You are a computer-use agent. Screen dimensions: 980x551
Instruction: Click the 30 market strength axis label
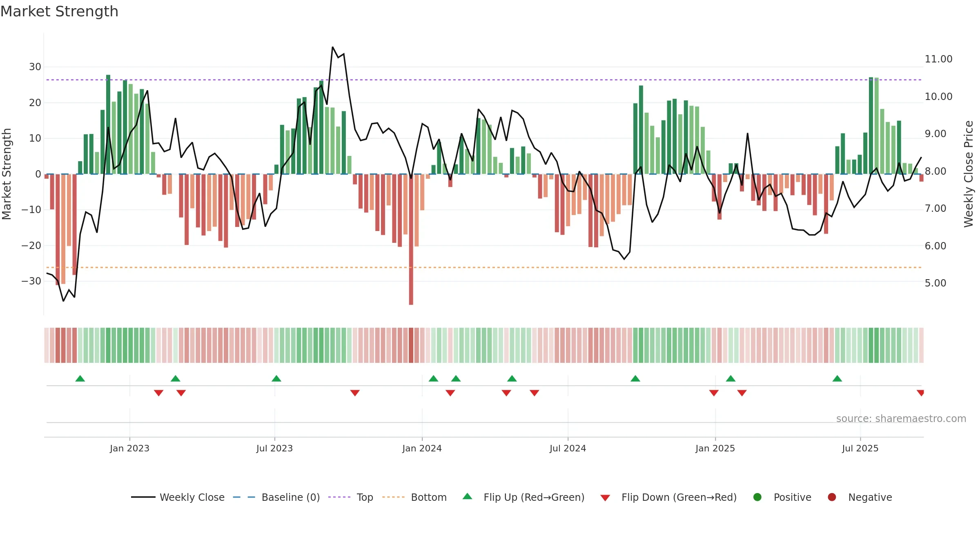pos(35,67)
